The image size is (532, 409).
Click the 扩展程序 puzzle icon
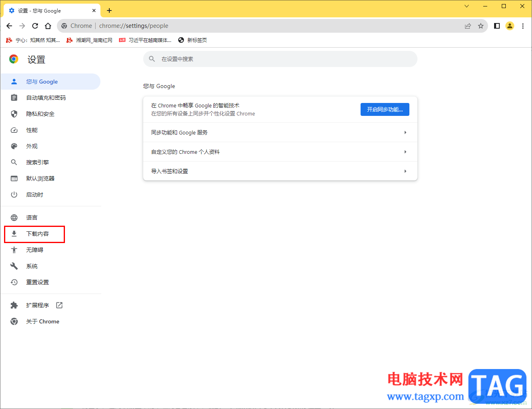(x=14, y=305)
